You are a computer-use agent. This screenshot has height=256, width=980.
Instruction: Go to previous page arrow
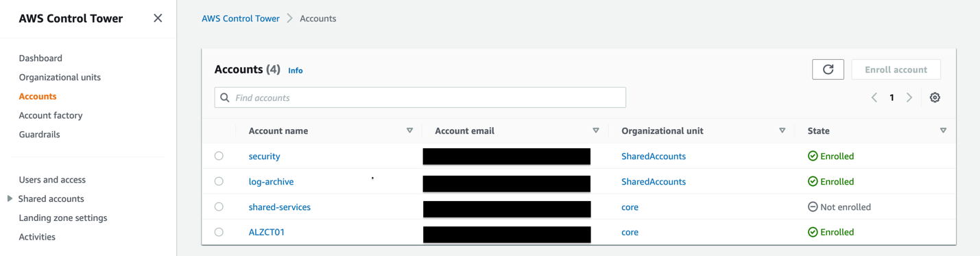coord(874,97)
